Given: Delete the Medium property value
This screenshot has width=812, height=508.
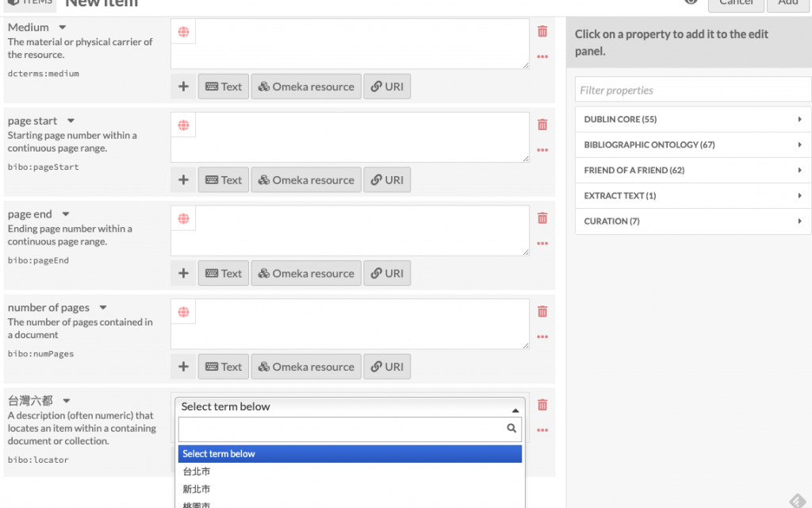Looking at the screenshot, I should coord(542,32).
